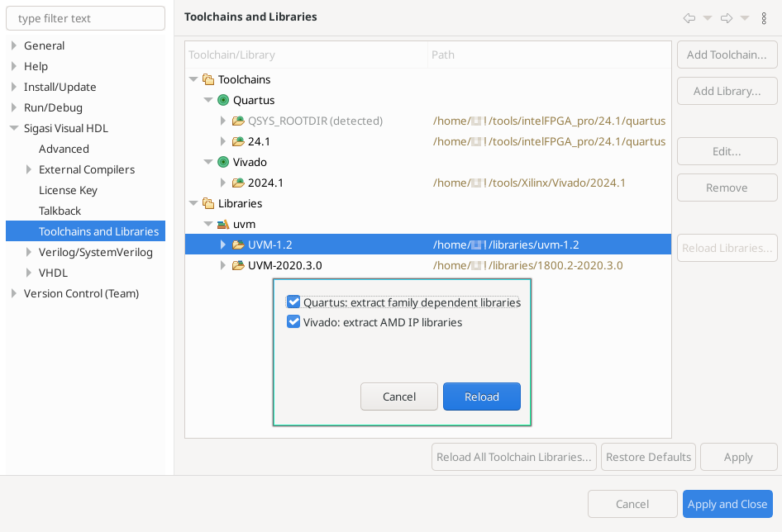Select Advanced preferences page
Image resolution: width=782 pixels, height=532 pixels.
[x=64, y=149]
